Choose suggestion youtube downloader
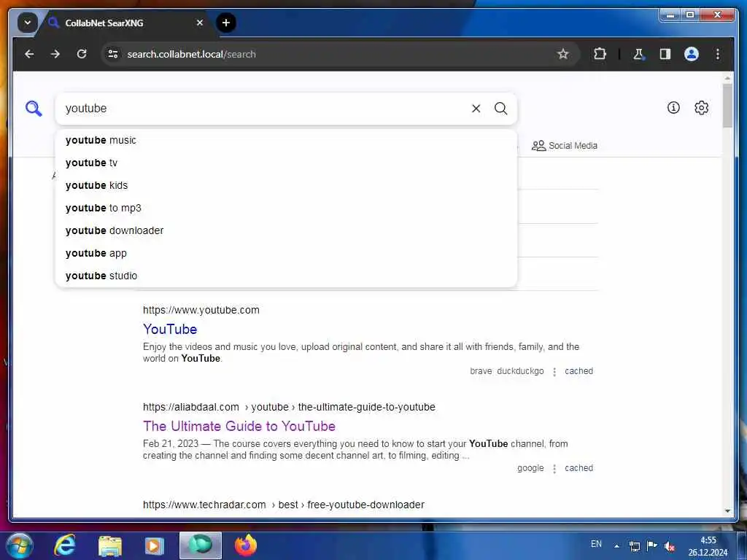Image resolution: width=747 pixels, height=560 pixels. [286, 230]
